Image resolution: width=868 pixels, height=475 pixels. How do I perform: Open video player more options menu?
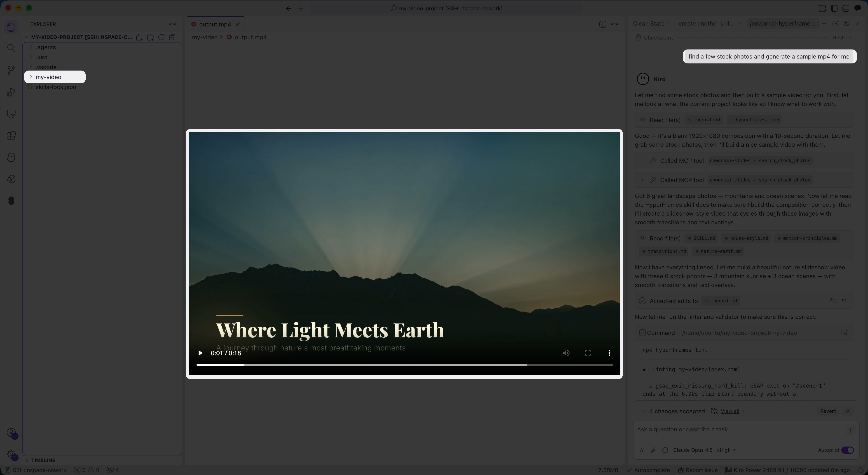[x=609, y=353]
